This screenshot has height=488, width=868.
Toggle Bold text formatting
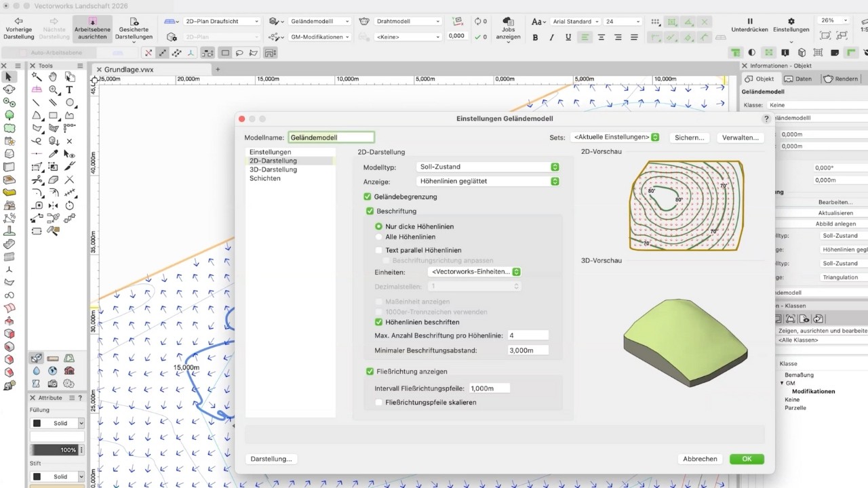coord(535,37)
